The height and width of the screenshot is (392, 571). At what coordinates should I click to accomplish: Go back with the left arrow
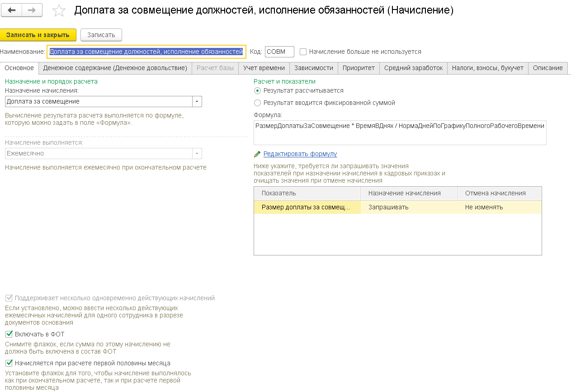pyautogui.click(x=12, y=10)
